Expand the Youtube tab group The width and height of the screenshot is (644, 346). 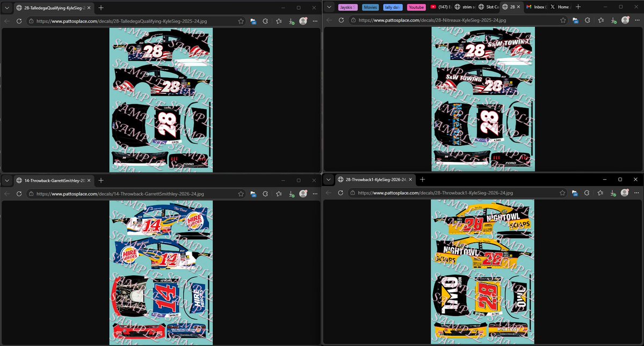pyautogui.click(x=416, y=7)
